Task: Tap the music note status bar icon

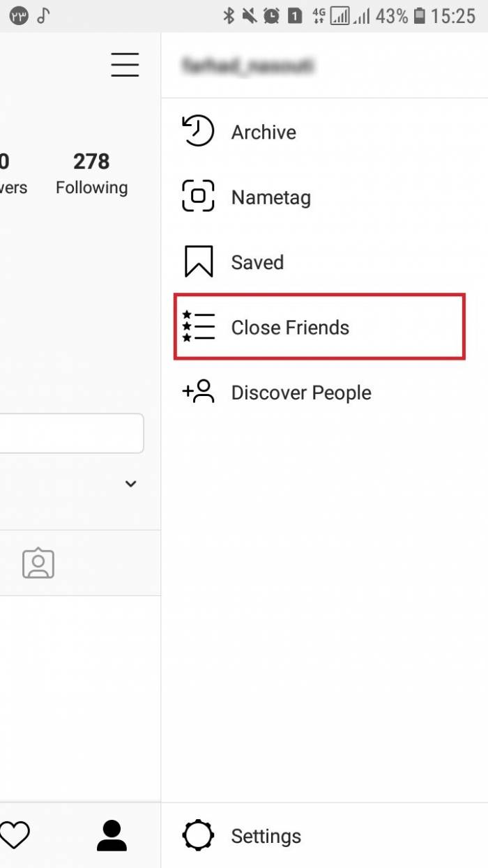Action: click(43, 15)
